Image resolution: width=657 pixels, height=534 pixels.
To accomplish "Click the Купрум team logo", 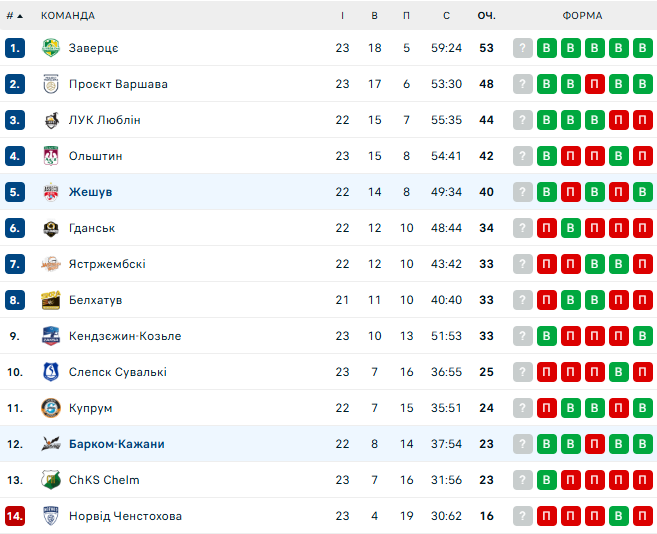I will point(51,408).
